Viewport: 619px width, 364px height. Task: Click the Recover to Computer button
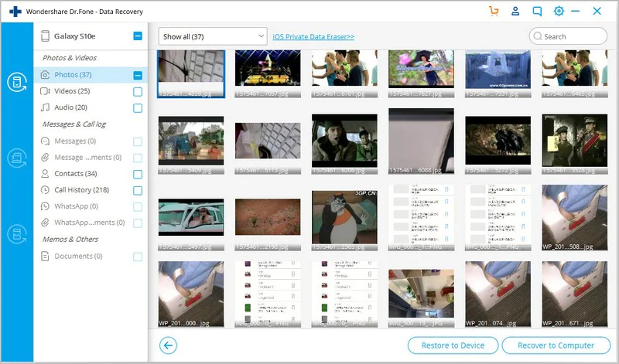click(x=556, y=345)
